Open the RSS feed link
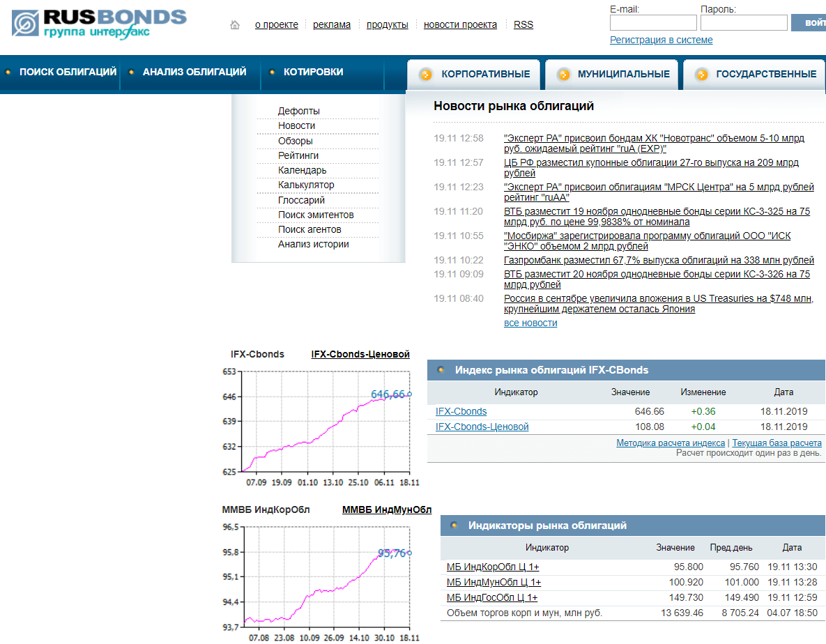 523,24
